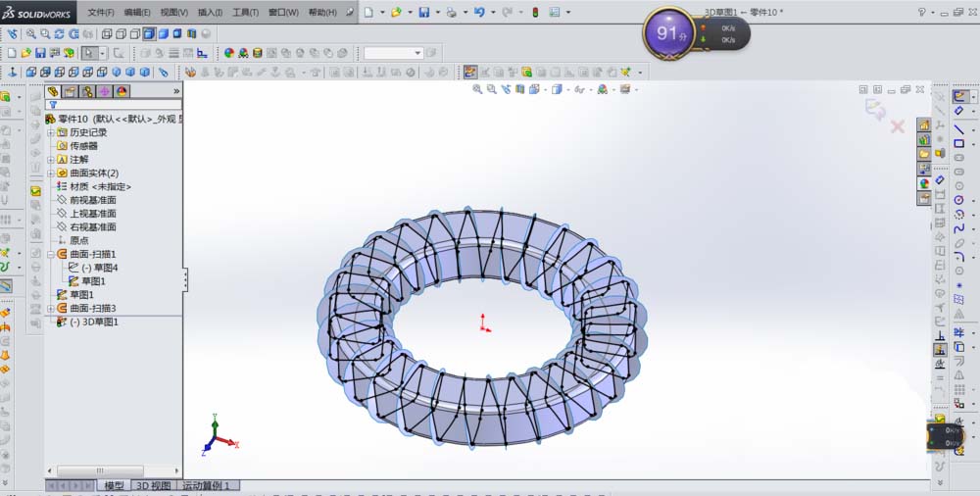Click Zoom to Fit in view toolbar
Screen dimensions: 980x496
30,34
